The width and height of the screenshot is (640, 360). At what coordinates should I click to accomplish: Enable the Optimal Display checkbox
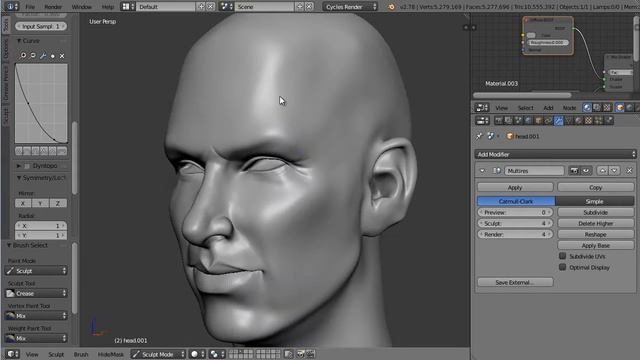tap(562, 267)
